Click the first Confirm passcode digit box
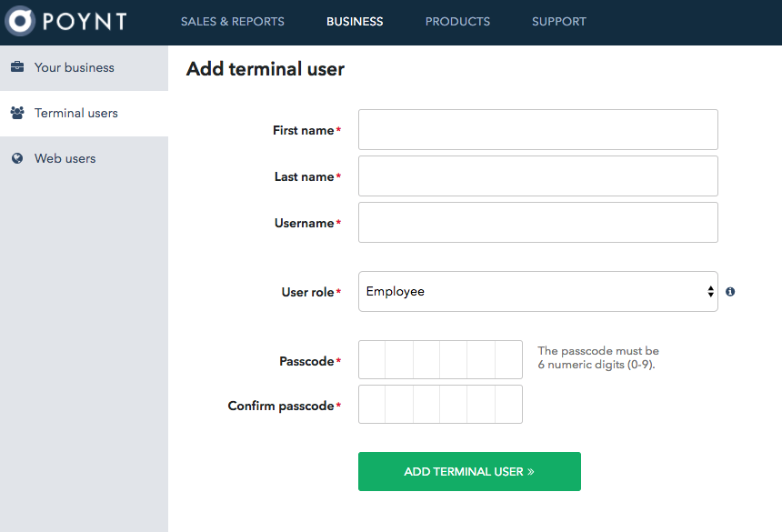 [372, 405]
